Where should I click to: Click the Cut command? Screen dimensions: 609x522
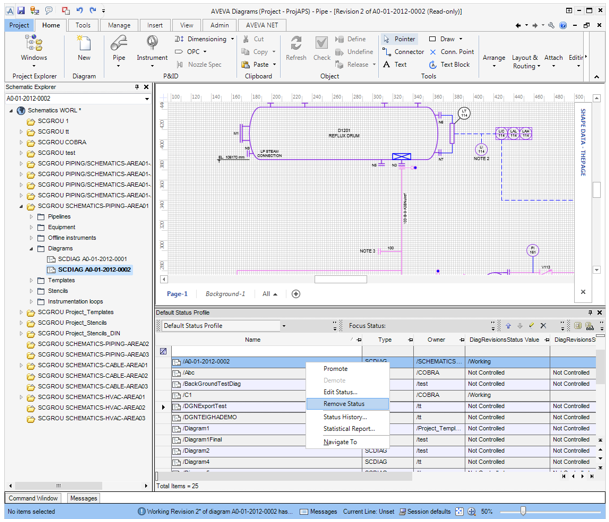(x=253, y=39)
